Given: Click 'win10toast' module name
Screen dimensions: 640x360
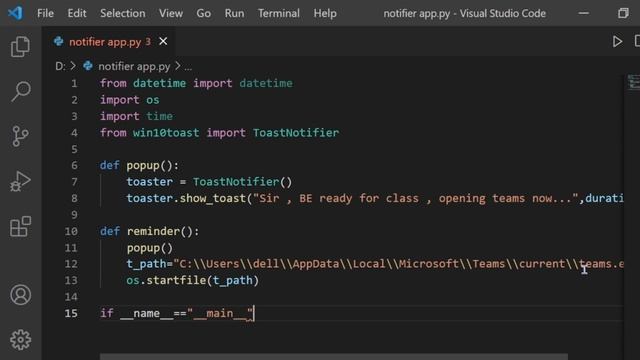Looking at the screenshot, I should [x=166, y=133].
